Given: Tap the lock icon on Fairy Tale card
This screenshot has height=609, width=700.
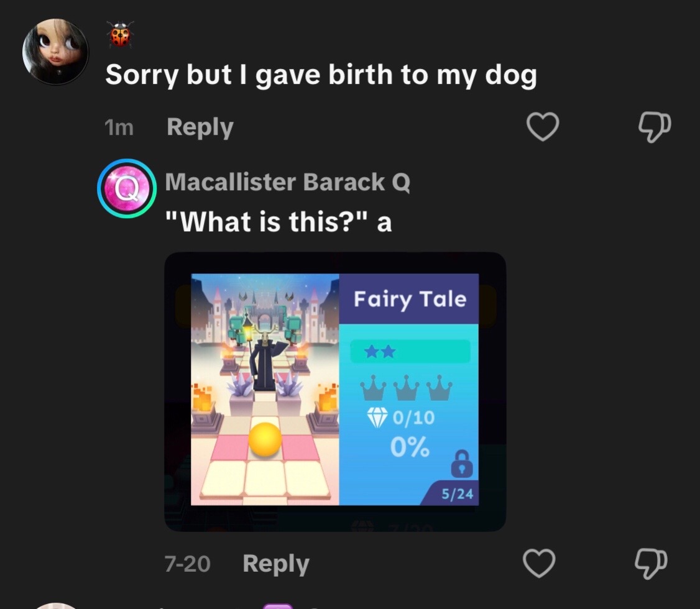Looking at the screenshot, I should point(462,464).
